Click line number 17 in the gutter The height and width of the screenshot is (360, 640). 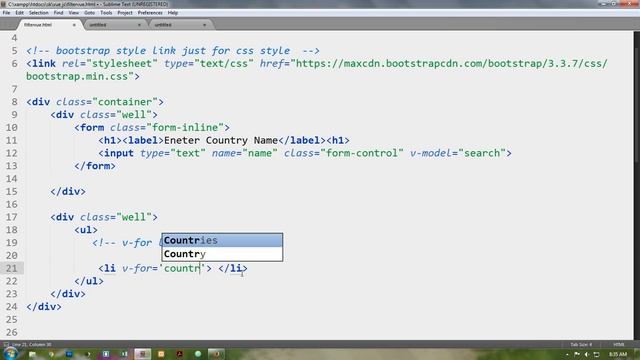tap(12, 217)
